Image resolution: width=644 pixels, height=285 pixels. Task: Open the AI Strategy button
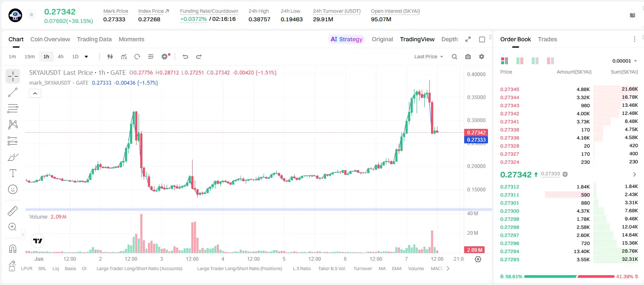(x=346, y=39)
